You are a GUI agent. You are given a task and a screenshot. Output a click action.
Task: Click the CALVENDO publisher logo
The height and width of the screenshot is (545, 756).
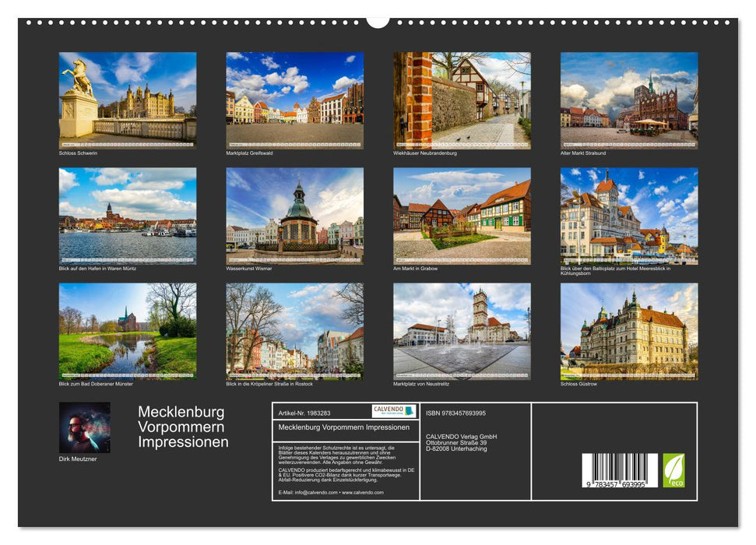tap(393, 411)
